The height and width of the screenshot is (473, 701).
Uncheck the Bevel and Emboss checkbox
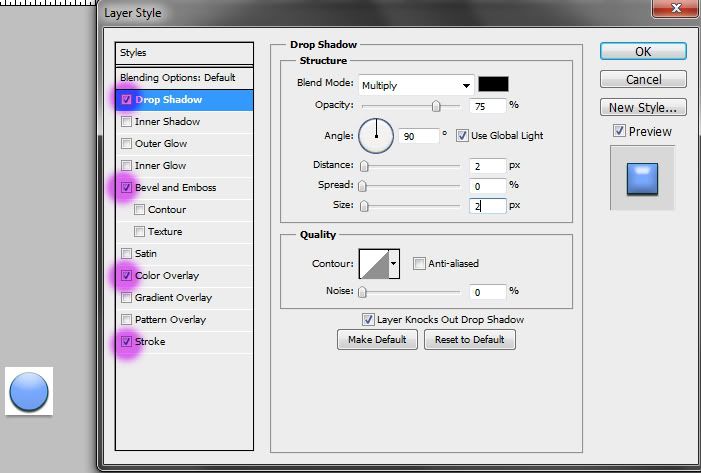pyautogui.click(x=127, y=187)
